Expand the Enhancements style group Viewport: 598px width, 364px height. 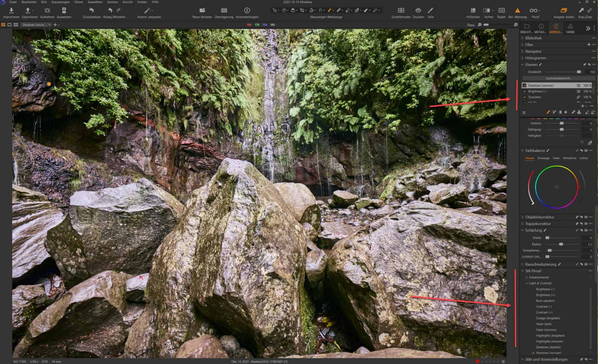(x=527, y=277)
